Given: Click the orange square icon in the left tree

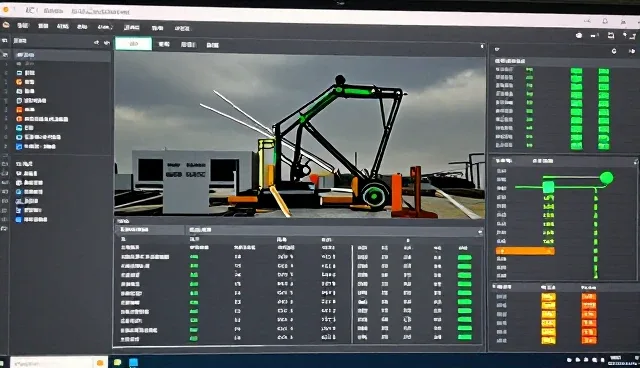Looking at the screenshot, I should (19, 109).
